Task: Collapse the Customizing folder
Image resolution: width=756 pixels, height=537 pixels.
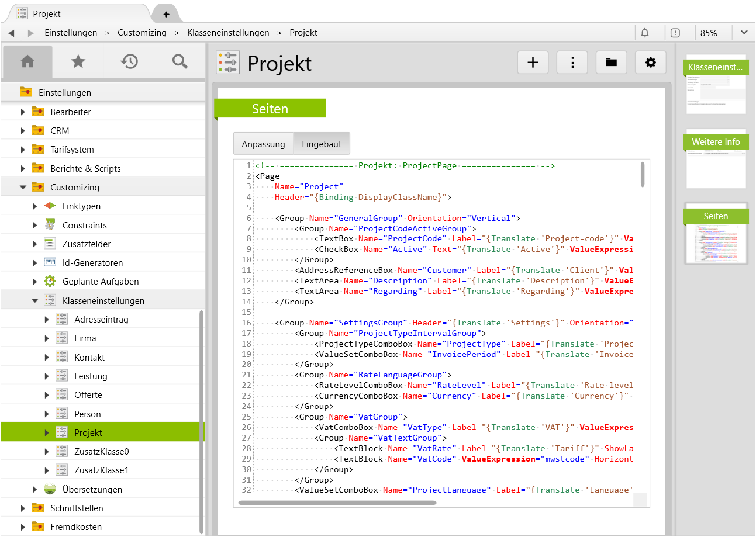Action: pos(23,188)
